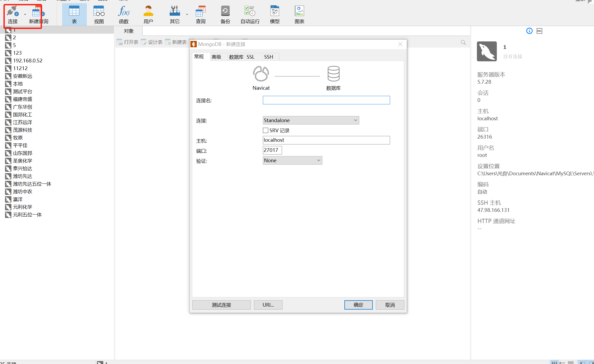Select the 元利五位一体 connection in the tree
The width and height of the screenshot is (594, 364).
coord(27,215)
